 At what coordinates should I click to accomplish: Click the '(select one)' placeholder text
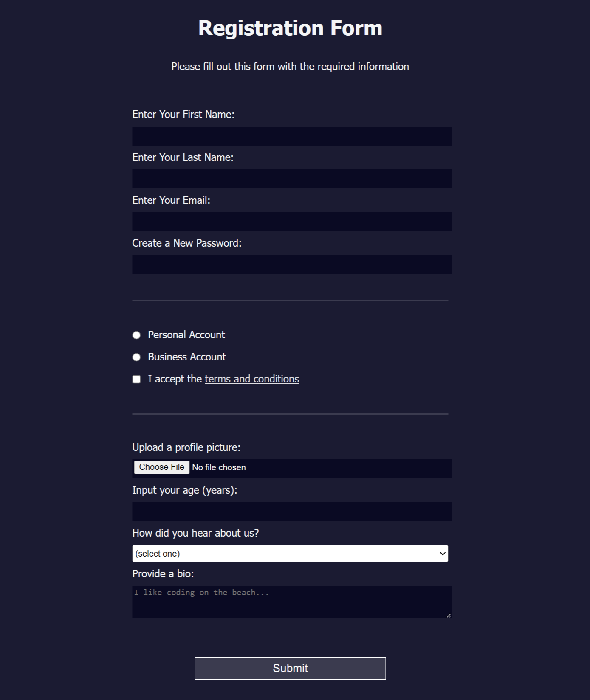(158, 554)
